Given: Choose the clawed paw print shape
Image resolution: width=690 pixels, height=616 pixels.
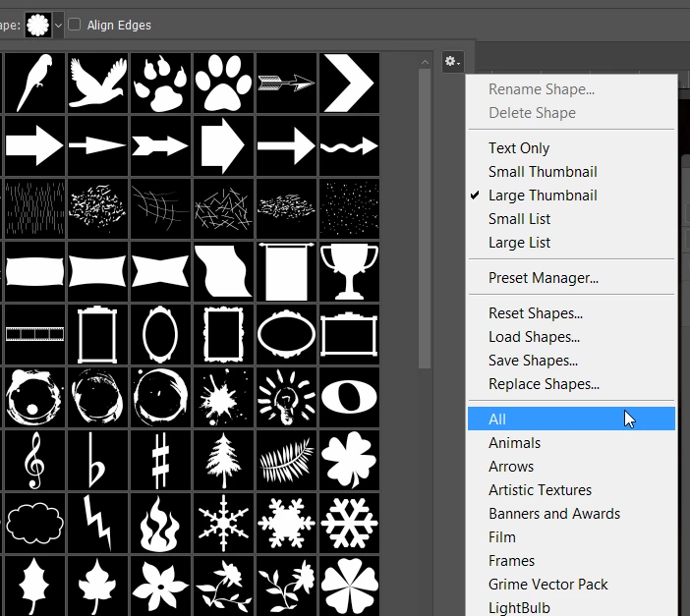Looking at the screenshot, I should point(160,83).
